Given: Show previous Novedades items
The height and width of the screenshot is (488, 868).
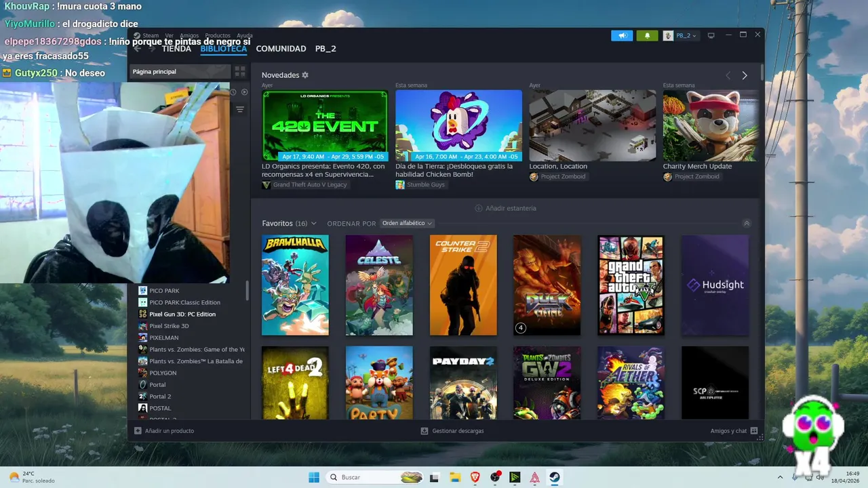Looking at the screenshot, I should (728, 75).
